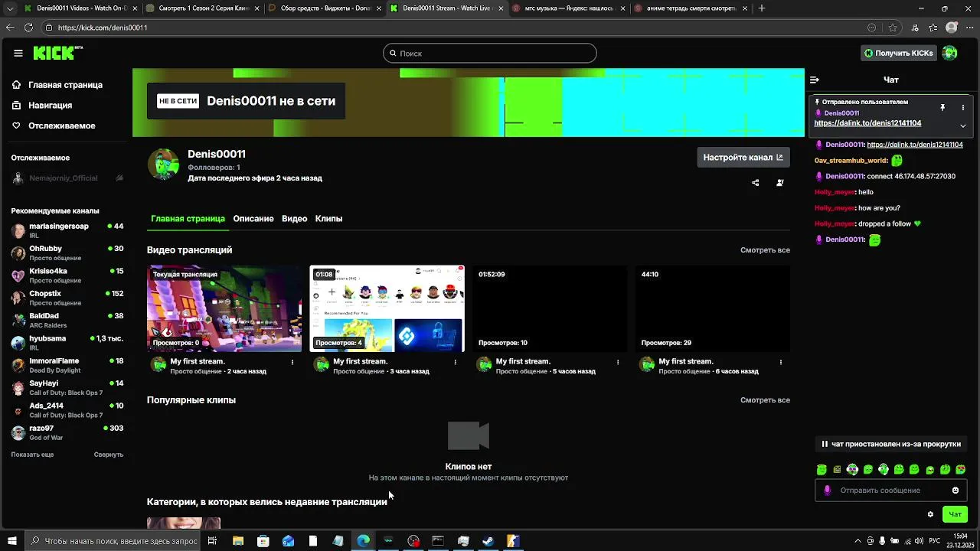The height and width of the screenshot is (551, 980).
Task: Open the emoji picker in the chat input
Action: tap(955, 491)
